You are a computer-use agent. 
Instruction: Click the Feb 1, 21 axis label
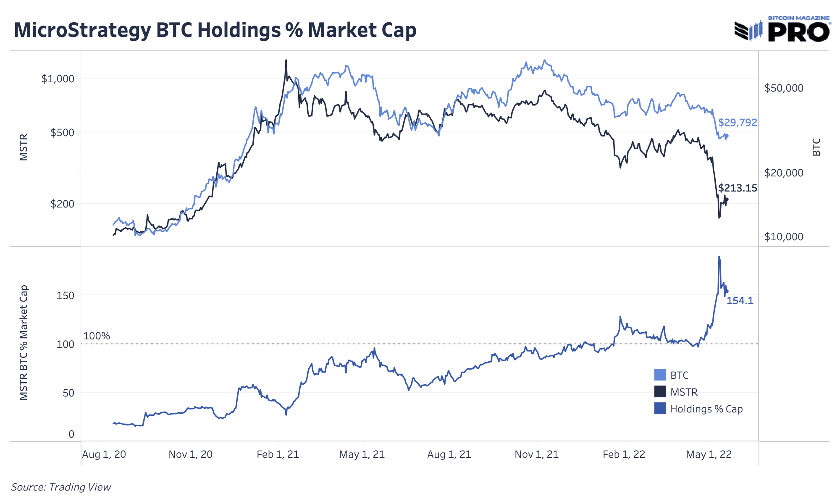coord(278,454)
